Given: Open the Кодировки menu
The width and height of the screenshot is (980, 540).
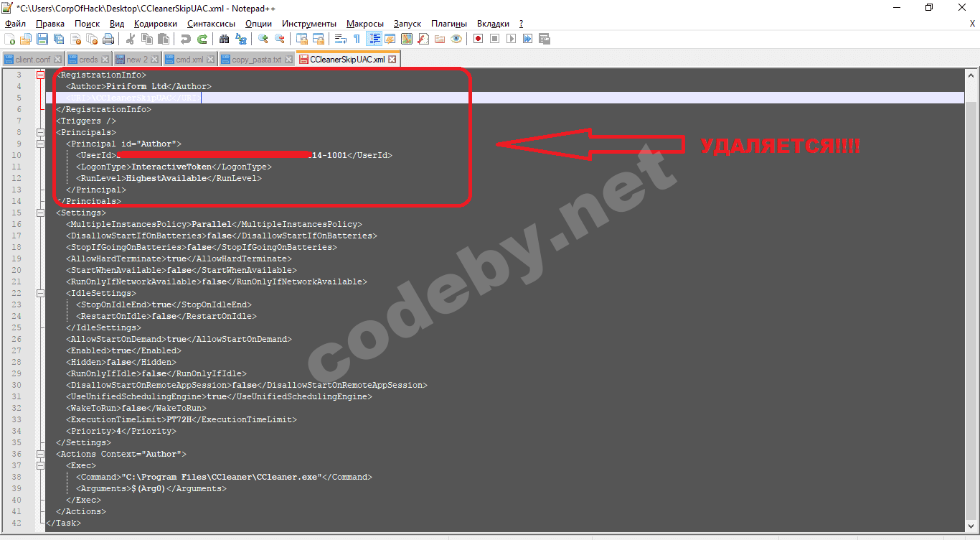Looking at the screenshot, I should pos(155,24).
